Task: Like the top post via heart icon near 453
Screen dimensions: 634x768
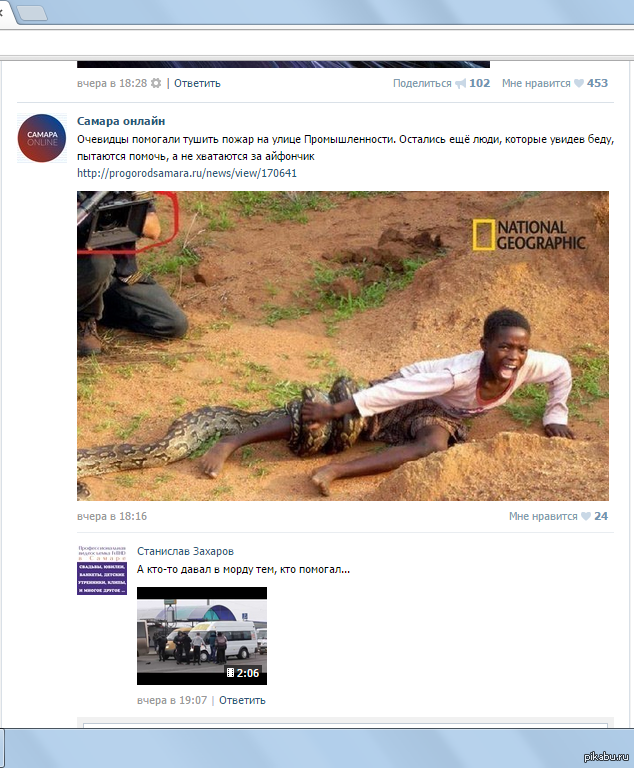Action: click(578, 83)
